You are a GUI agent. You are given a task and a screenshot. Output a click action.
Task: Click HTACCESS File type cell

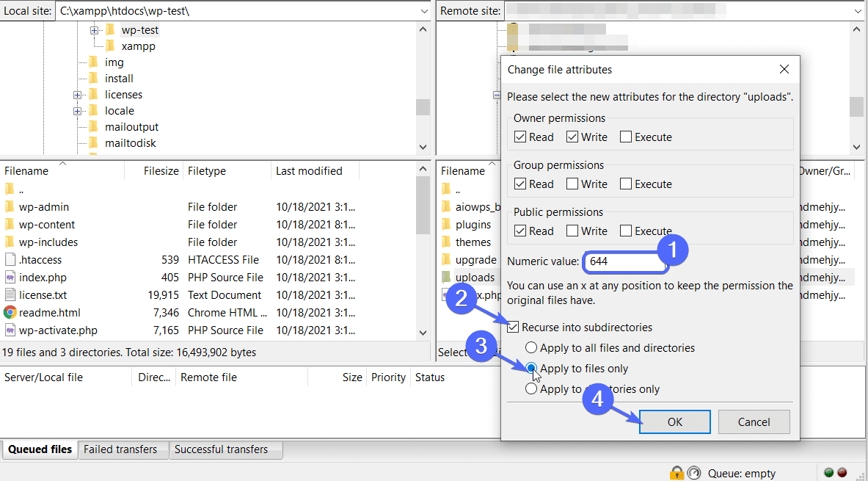(x=225, y=259)
